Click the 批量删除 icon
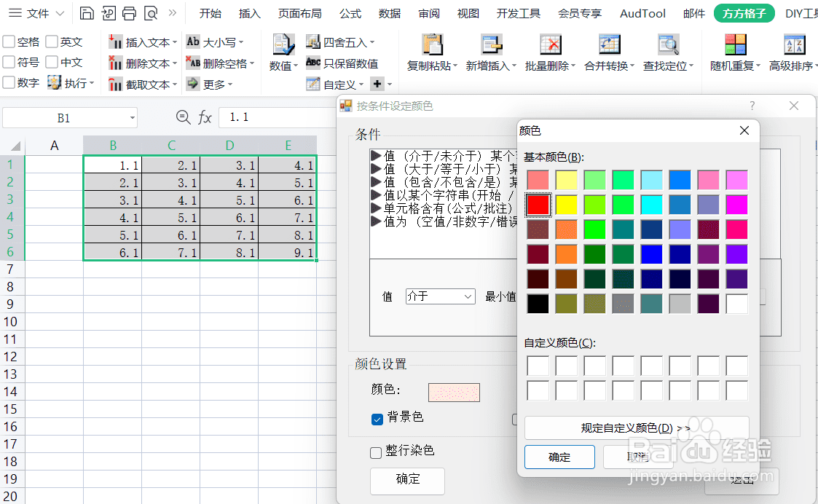818x504 pixels. point(551,44)
